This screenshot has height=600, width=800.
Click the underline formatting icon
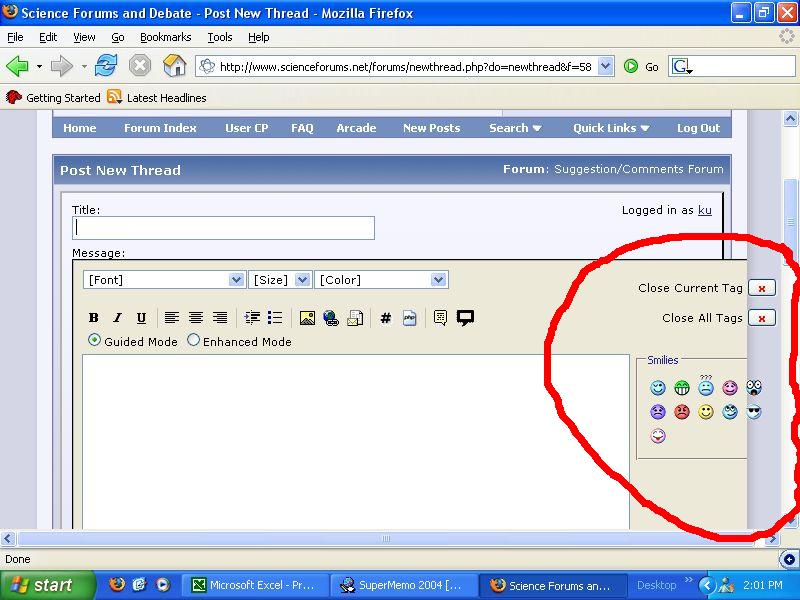point(141,318)
